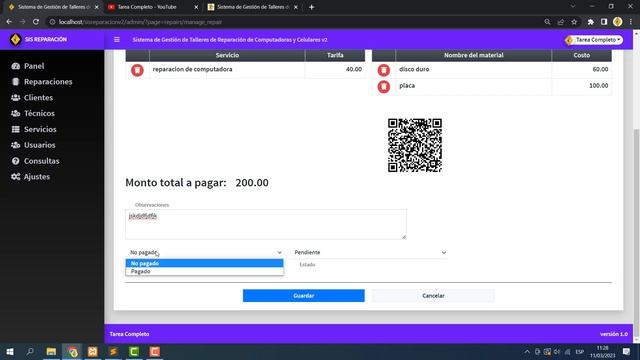This screenshot has width=640, height=360.
Task: Click the Cancelar button
Action: (433, 296)
